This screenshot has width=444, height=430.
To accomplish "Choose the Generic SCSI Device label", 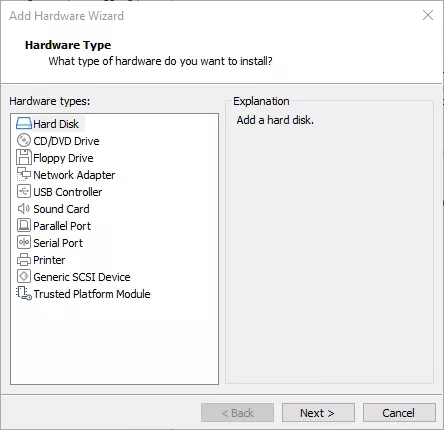I will pos(82,277).
